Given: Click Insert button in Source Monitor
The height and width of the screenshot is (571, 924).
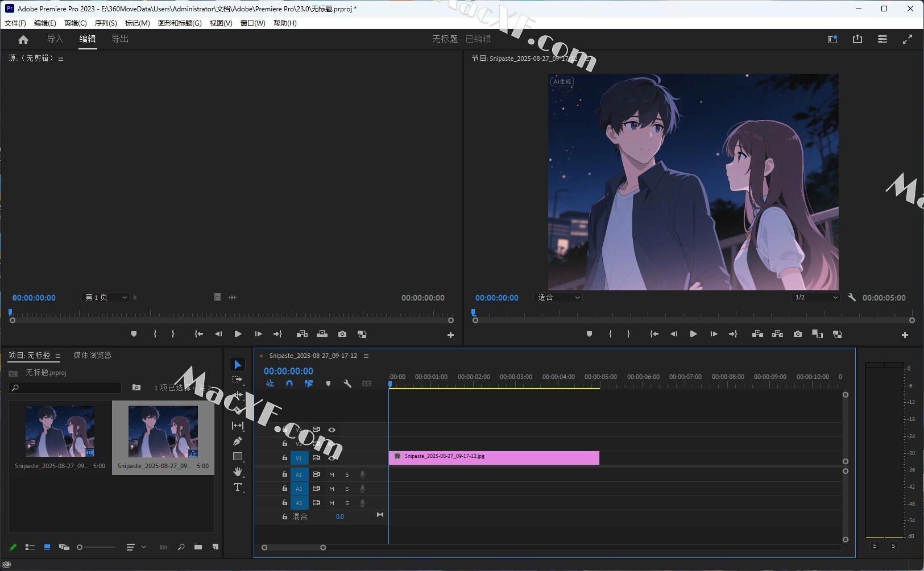Looking at the screenshot, I should [x=302, y=334].
